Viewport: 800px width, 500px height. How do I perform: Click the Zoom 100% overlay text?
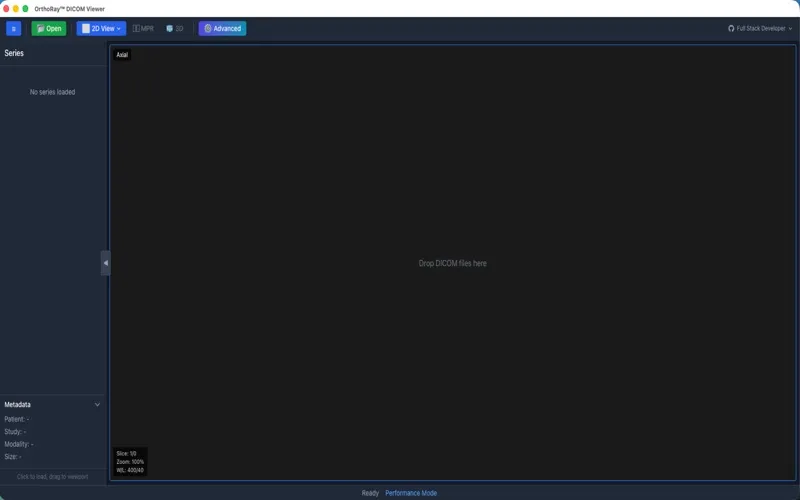[x=130, y=462]
